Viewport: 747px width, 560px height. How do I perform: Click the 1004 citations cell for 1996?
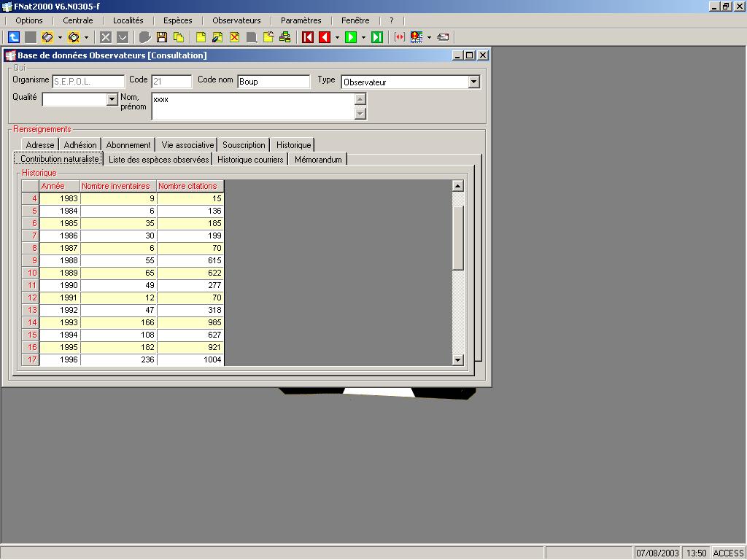190,359
